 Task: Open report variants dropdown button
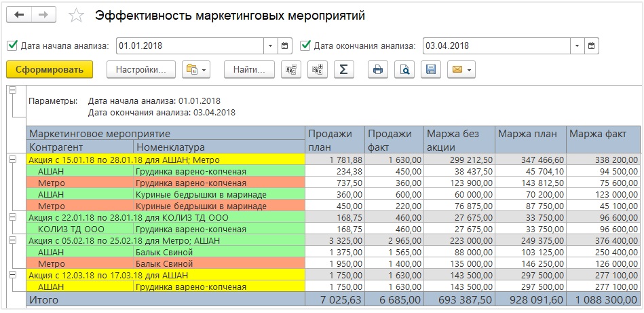pyautogui.click(x=197, y=69)
